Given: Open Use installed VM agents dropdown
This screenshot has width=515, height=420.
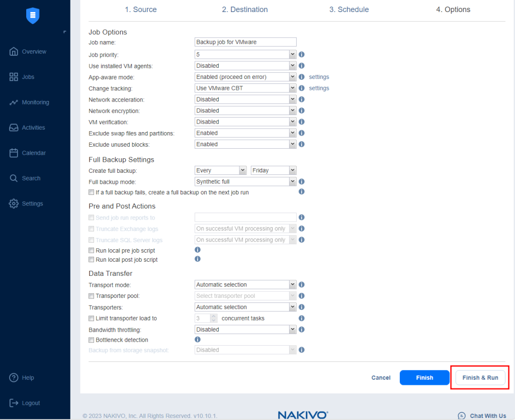Looking at the screenshot, I should pos(245,66).
